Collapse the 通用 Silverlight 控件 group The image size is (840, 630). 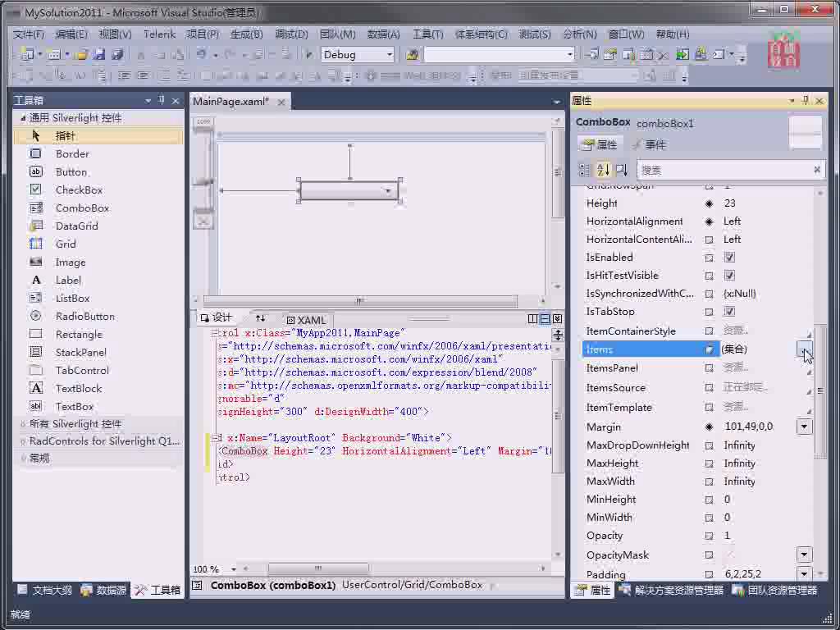point(22,118)
